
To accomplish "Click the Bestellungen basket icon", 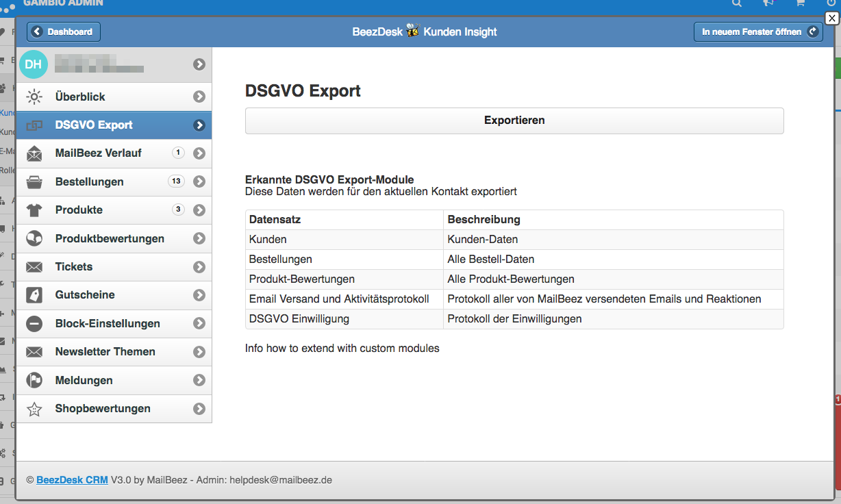I will click(34, 182).
